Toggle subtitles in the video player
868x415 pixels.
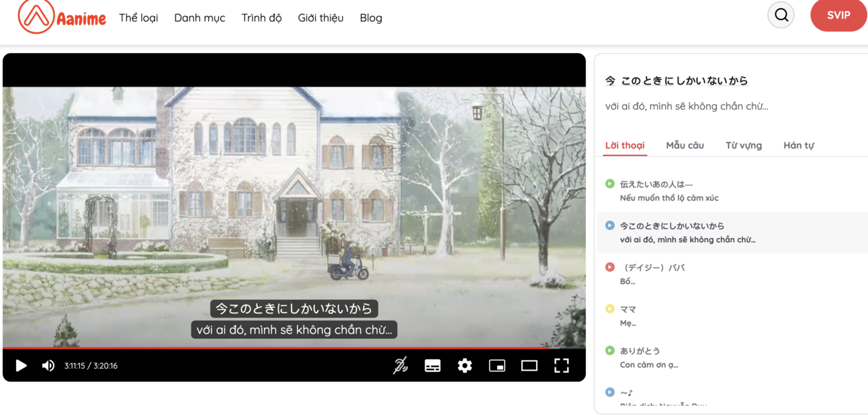[x=433, y=366]
